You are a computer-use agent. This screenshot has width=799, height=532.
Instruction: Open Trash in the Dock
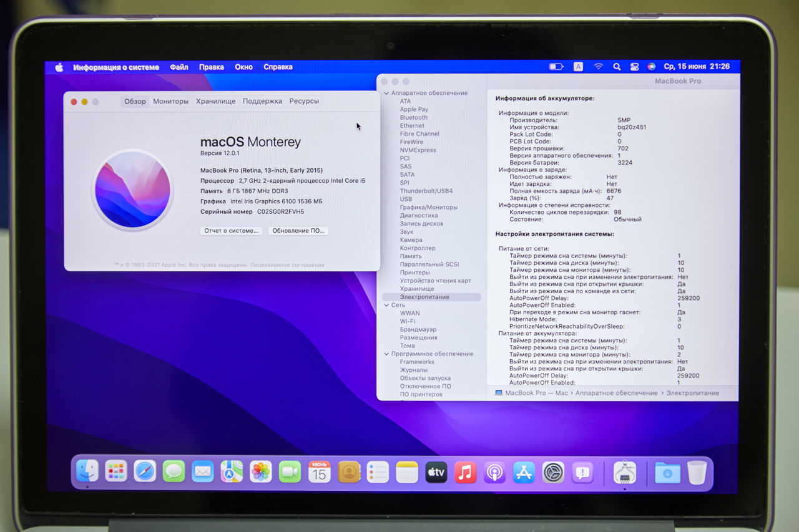(x=697, y=473)
